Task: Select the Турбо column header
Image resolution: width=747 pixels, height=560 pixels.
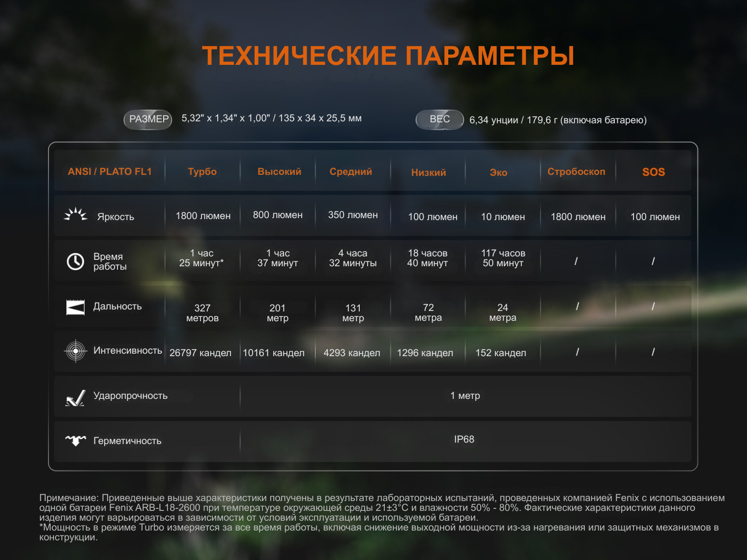Action: [x=202, y=171]
